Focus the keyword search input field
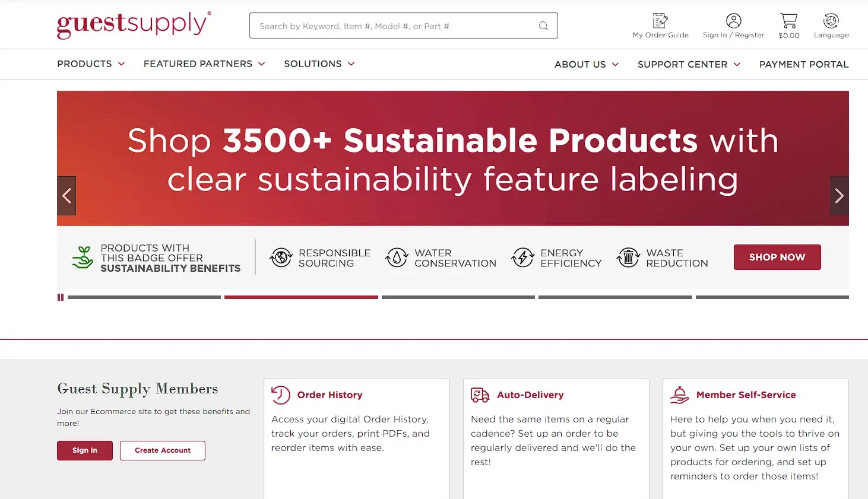Screen dimensions: 868x499 392,26
